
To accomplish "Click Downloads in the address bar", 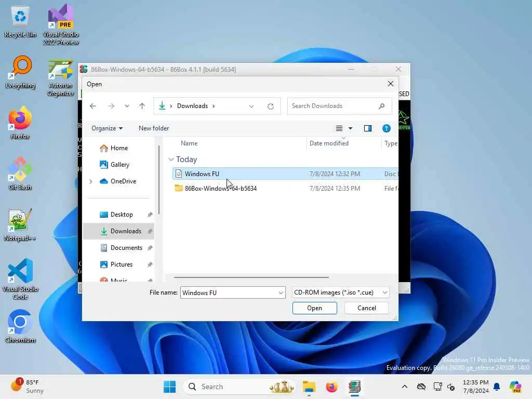I will [x=192, y=106].
